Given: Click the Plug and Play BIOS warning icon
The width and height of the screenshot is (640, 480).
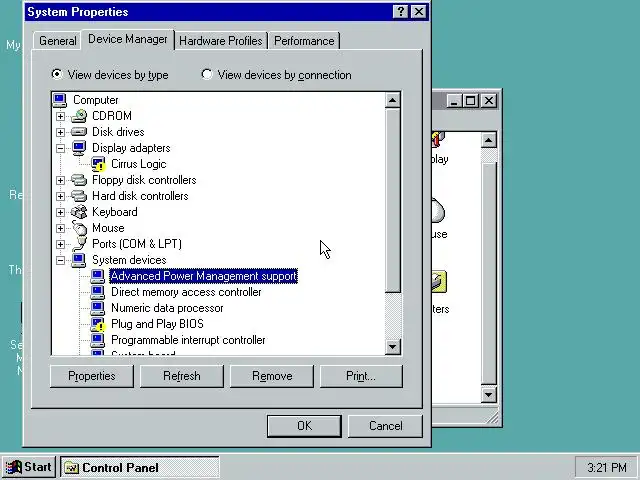Looking at the screenshot, I should click(x=98, y=324).
